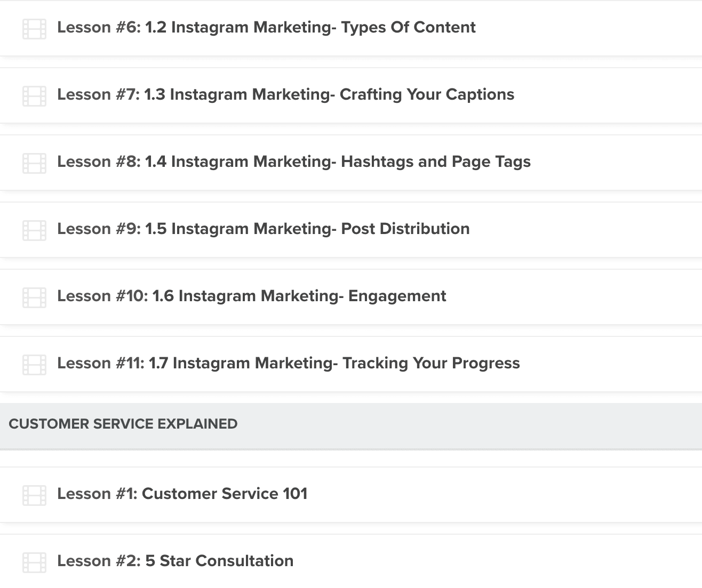Screen dimensions: 702x588
Task: Click empty area of Customer Service 101 row
Action: tap(507, 495)
